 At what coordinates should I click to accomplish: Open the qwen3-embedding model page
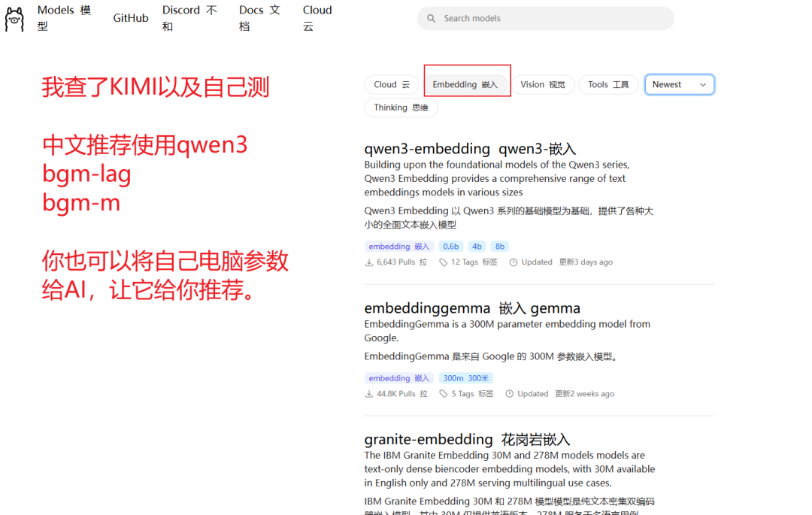tap(470, 149)
